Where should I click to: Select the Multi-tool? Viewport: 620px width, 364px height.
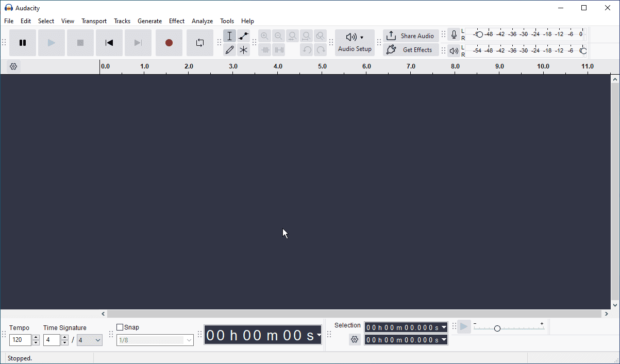tap(243, 49)
